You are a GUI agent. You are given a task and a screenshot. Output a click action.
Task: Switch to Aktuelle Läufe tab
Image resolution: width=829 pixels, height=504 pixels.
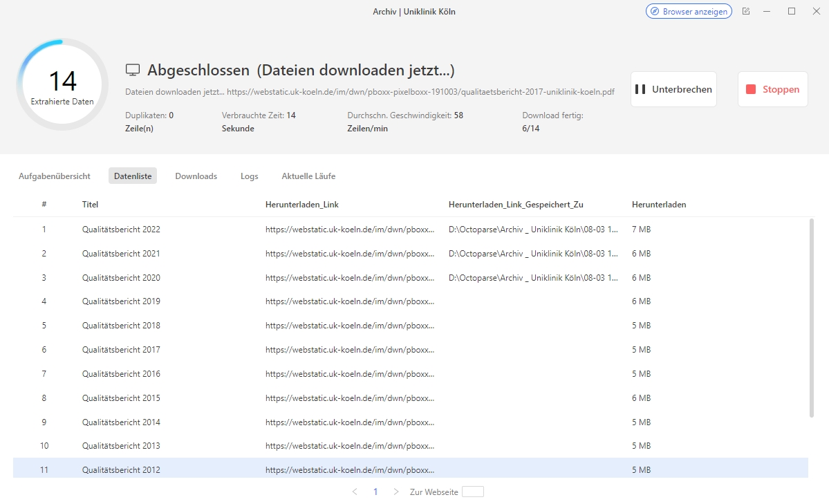tap(309, 176)
